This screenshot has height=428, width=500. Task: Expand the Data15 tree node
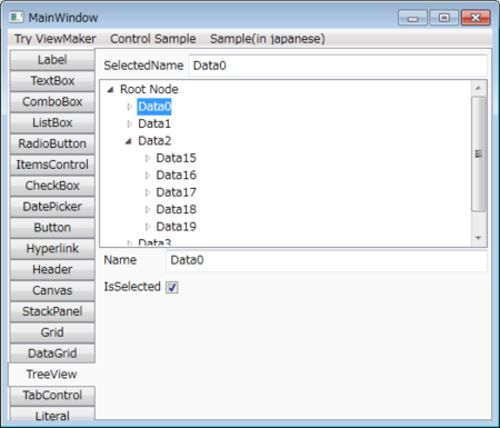pos(148,158)
